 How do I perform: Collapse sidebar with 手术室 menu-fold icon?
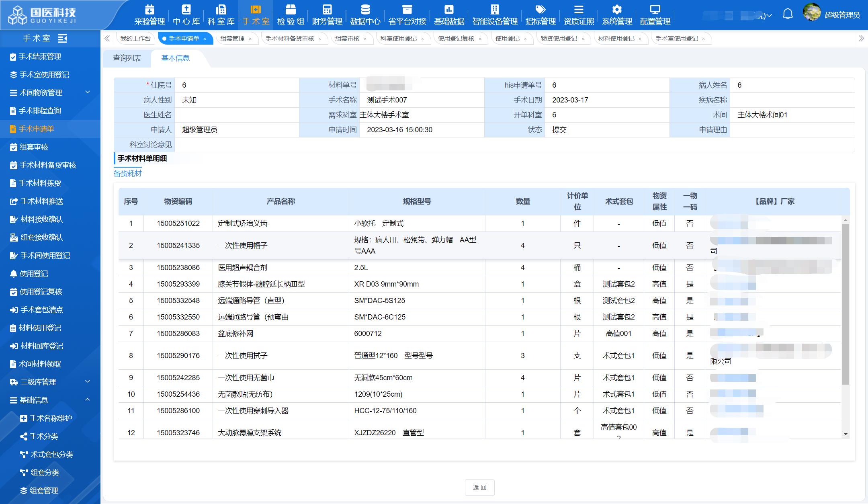coord(63,38)
